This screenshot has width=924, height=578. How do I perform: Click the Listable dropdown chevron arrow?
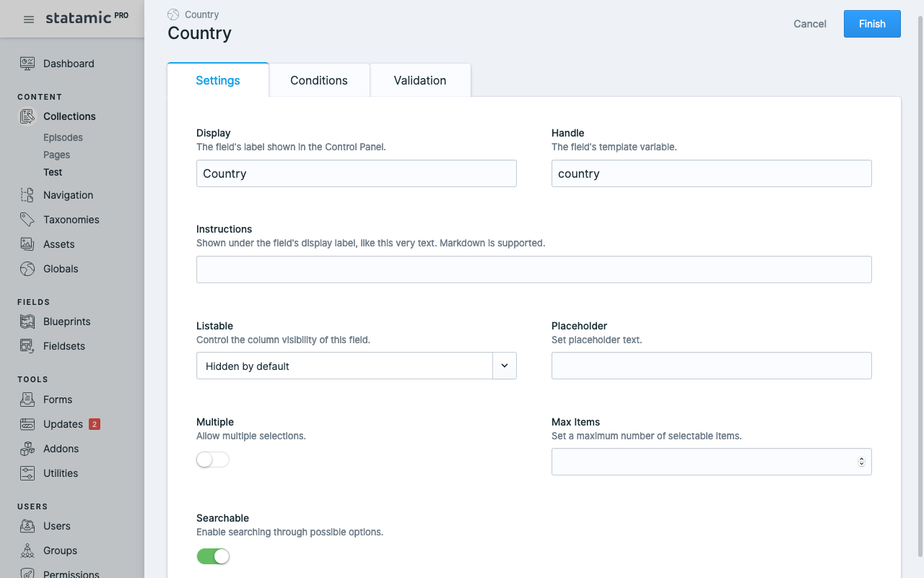pyautogui.click(x=505, y=366)
